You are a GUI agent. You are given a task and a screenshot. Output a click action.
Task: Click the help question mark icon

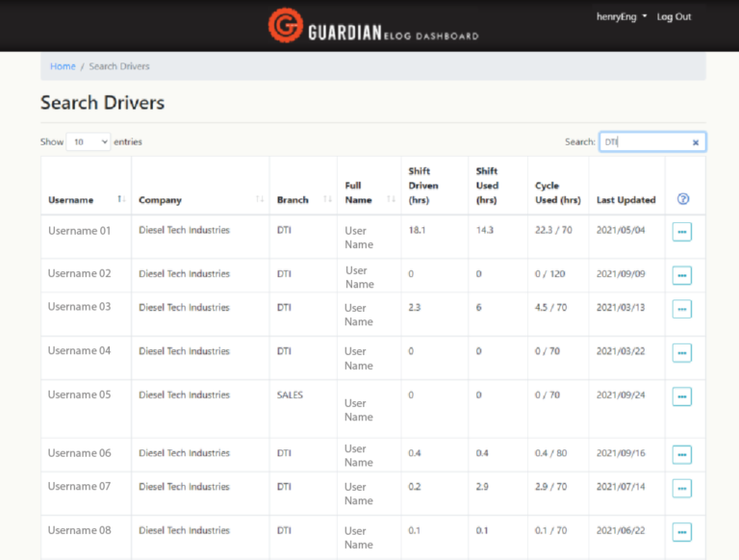coord(683,199)
